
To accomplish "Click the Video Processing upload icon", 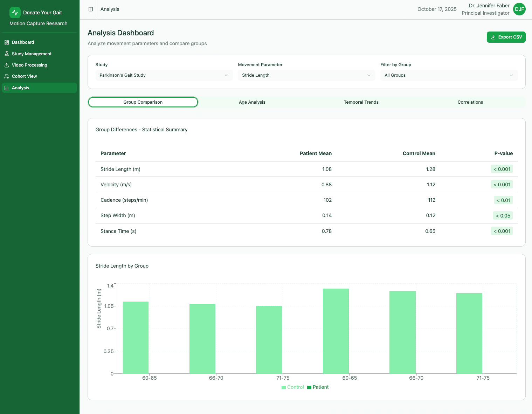I will point(7,65).
